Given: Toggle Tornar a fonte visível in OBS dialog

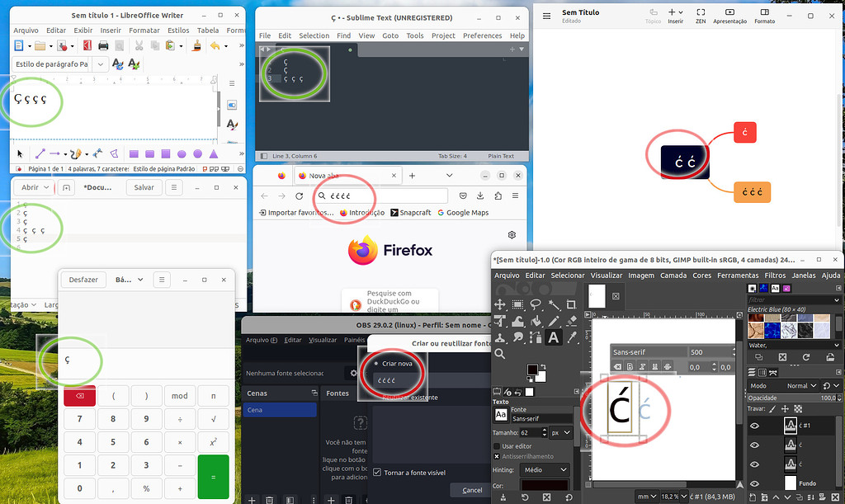Looking at the screenshot, I should pyautogui.click(x=377, y=473).
